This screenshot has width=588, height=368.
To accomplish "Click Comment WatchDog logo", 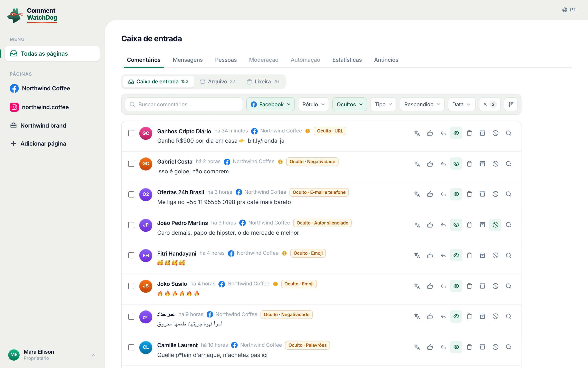I will click(x=32, y=15).
